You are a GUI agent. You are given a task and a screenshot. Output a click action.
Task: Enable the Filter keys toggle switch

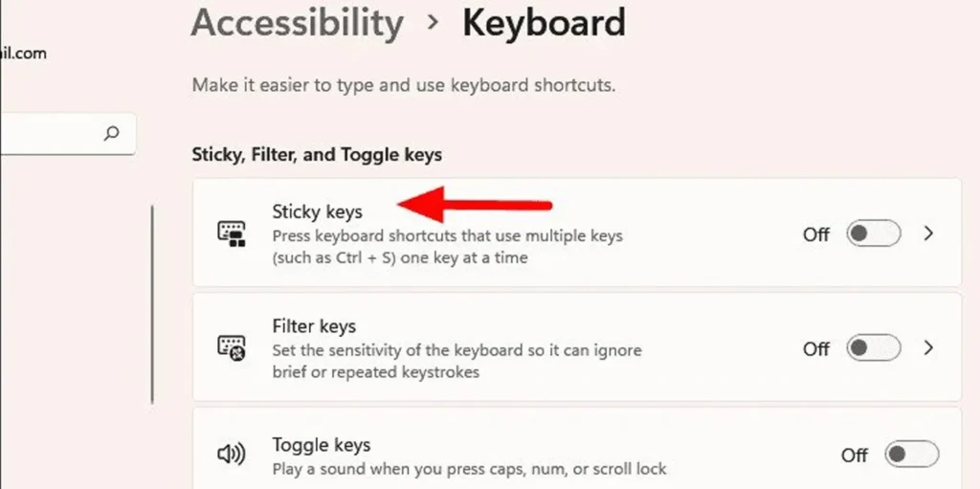point(874,348)
